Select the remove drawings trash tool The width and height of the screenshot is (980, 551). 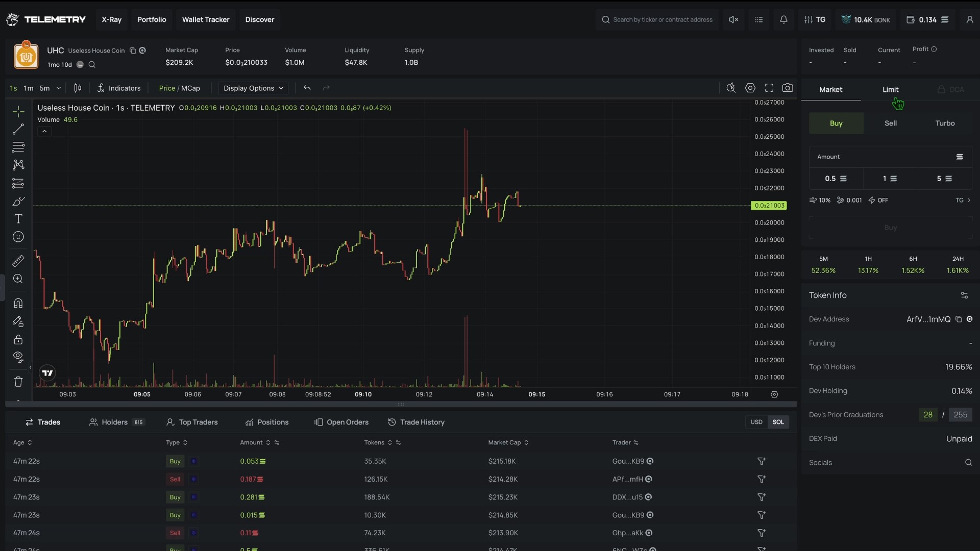pos(18,381)
